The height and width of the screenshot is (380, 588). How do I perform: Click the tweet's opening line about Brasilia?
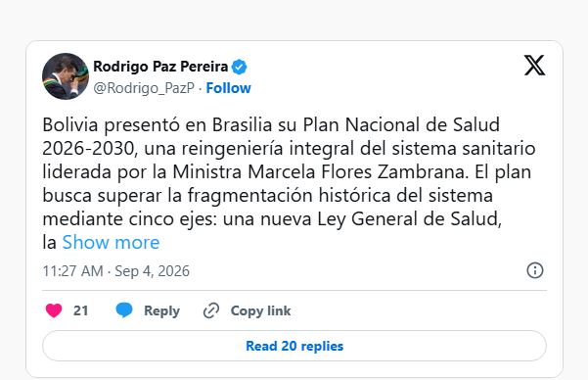click(x=271, y=124)
